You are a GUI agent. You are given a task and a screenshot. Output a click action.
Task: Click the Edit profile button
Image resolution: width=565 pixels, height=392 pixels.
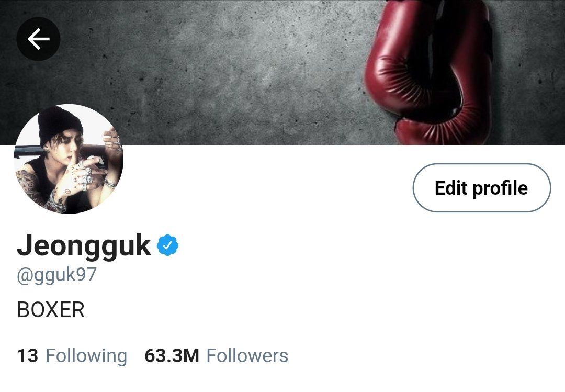481,188
